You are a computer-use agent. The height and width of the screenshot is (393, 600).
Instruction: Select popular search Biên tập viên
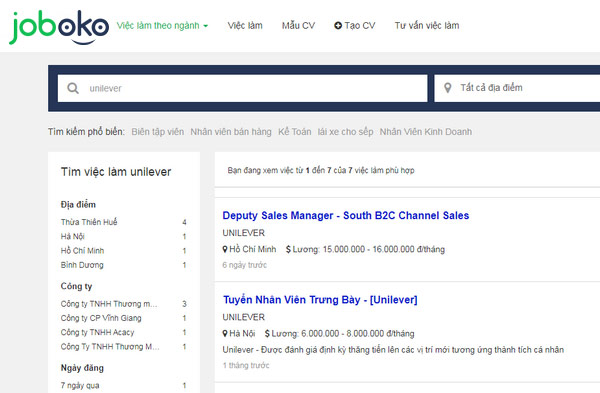(x=158, y=132)
